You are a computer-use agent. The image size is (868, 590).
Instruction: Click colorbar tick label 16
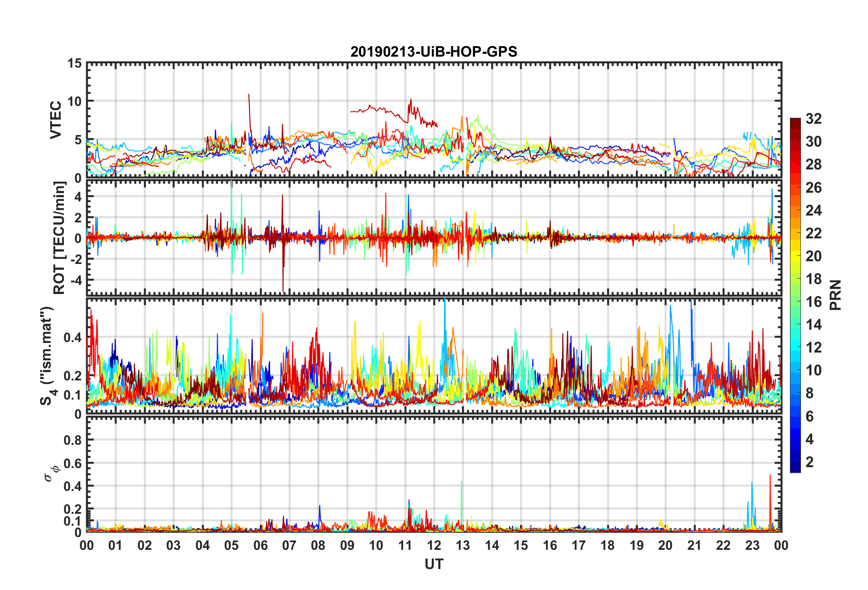click(x=813, y=302)
